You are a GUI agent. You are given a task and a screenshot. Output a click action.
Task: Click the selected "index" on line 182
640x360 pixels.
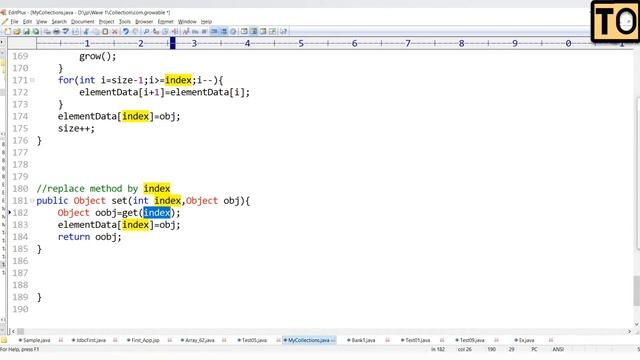pos(157,213)
